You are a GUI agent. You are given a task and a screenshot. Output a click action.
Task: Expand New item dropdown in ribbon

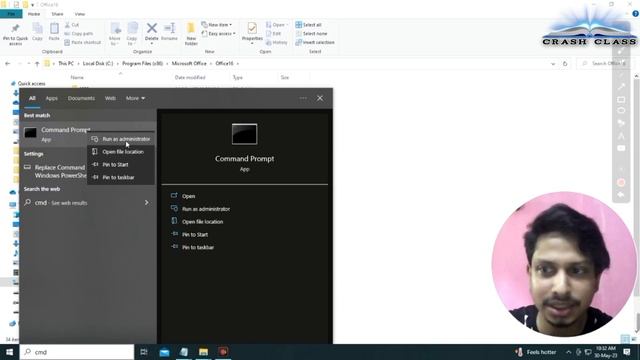217,25
